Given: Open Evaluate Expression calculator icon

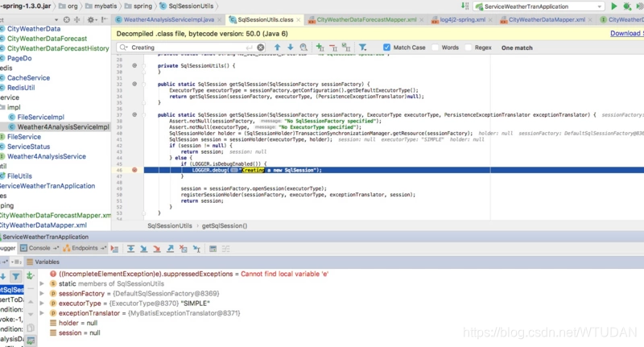Looking at the screenshot, I should coord(213,249).
